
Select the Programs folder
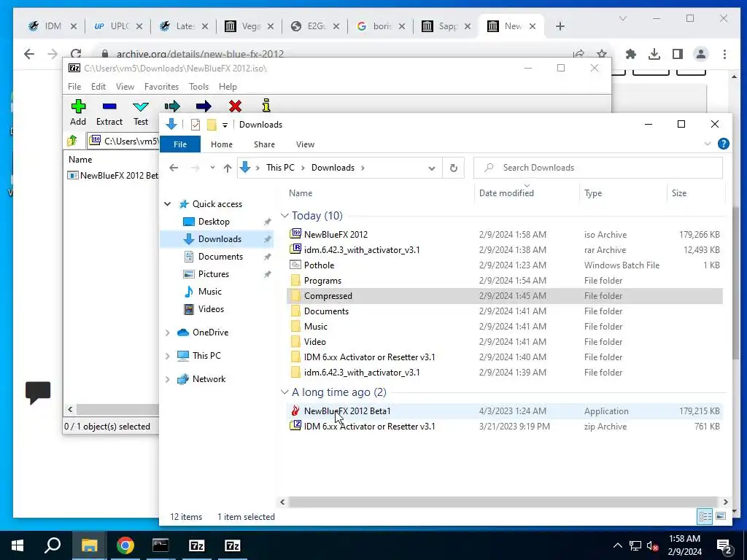pyautogui.click(x=505, y=281)
